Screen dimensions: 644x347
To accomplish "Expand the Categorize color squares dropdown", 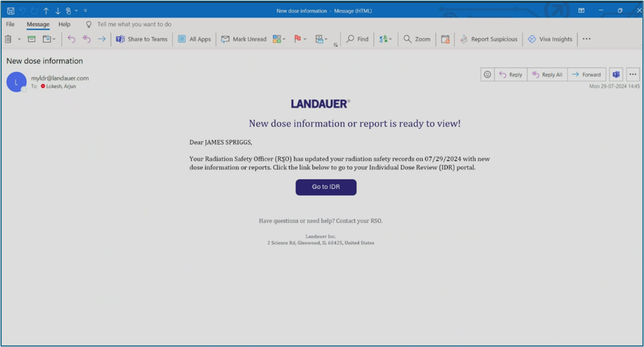I will [x=279, y=39].
